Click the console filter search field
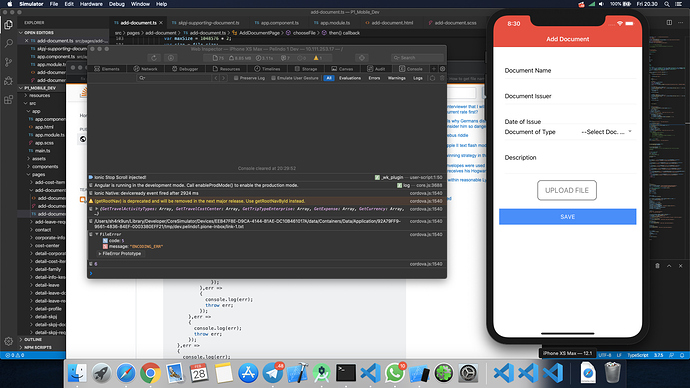 (174, 78)
